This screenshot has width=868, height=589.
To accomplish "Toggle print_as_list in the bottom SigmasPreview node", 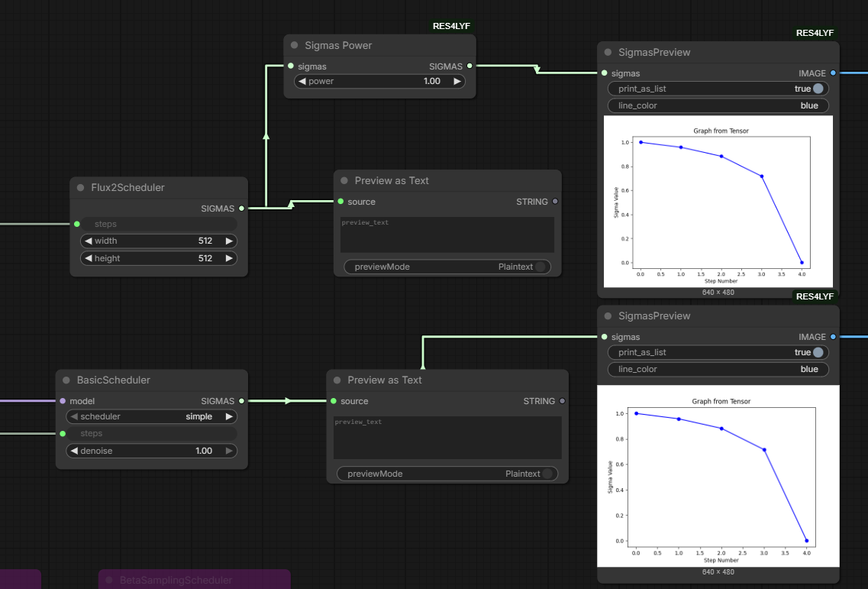I will pyautogui.click(x=718, y=352).
